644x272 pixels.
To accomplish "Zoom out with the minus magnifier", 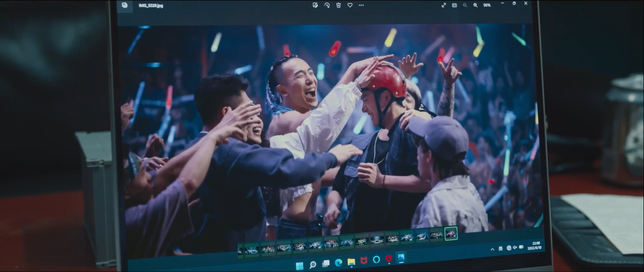I will 465,5.
